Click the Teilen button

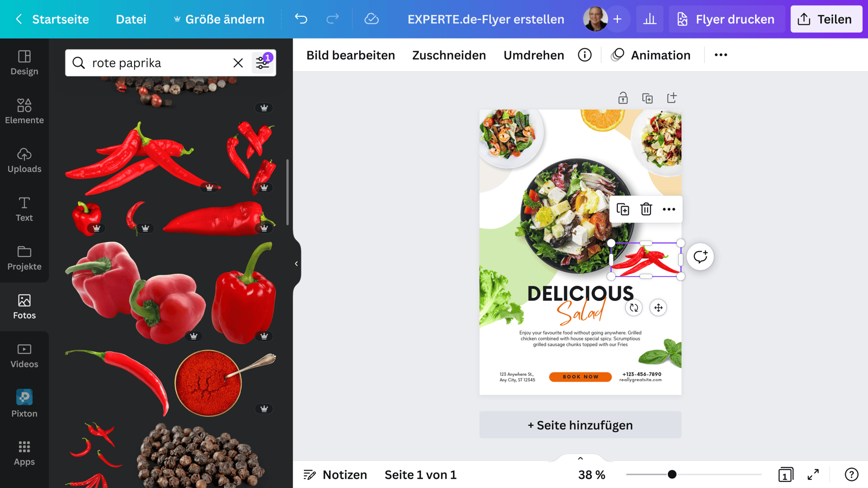(826, 19)
